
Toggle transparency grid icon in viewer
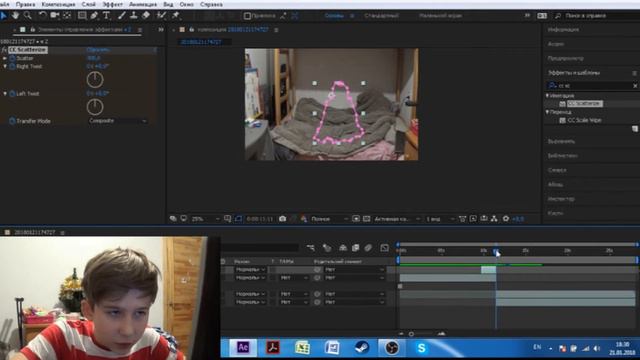[x=367, y=219]
